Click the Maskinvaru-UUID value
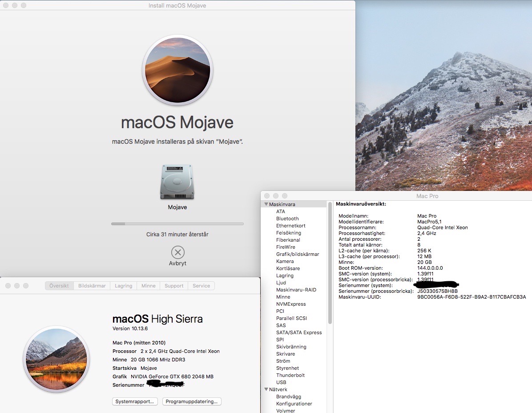Viewport: 532px width, 413px height. coord(471,297)
